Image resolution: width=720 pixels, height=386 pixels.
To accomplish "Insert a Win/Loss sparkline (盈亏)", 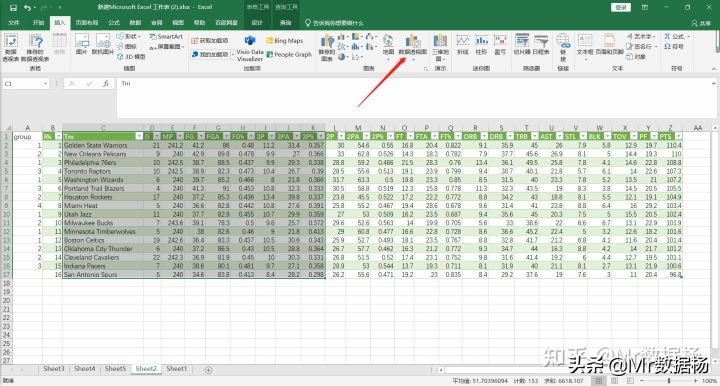I will coord(500,45).
